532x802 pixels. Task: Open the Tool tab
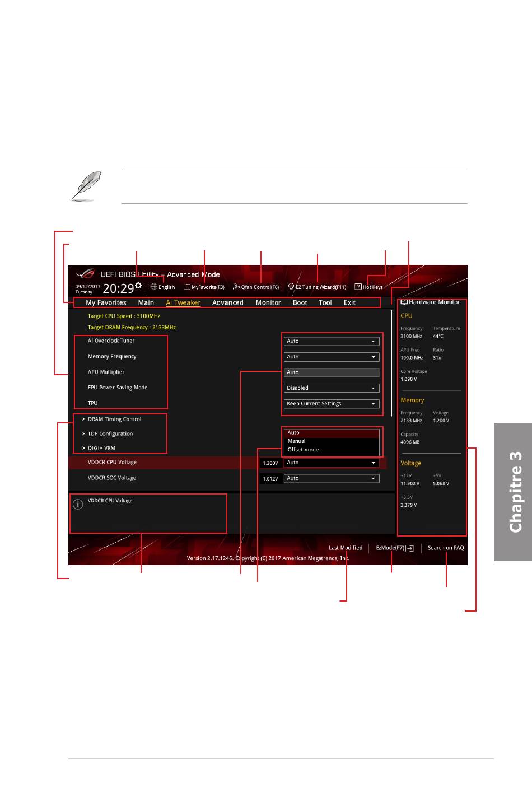point(325,302)
